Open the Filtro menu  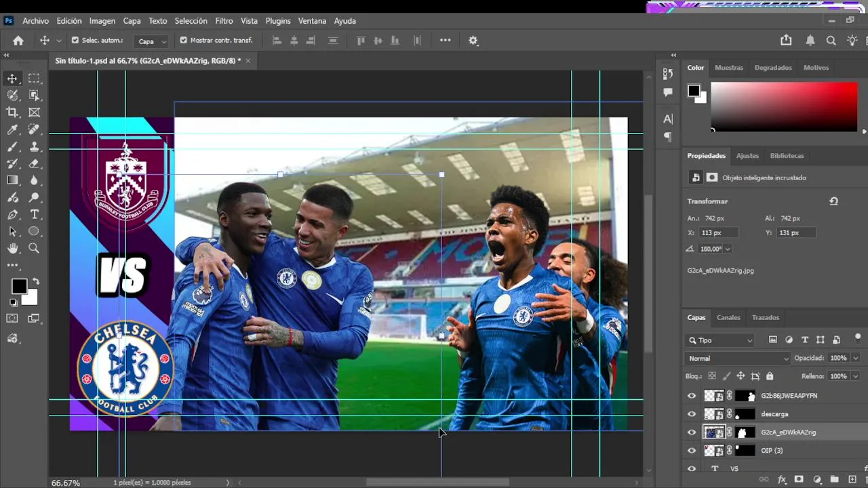point(224,21)
